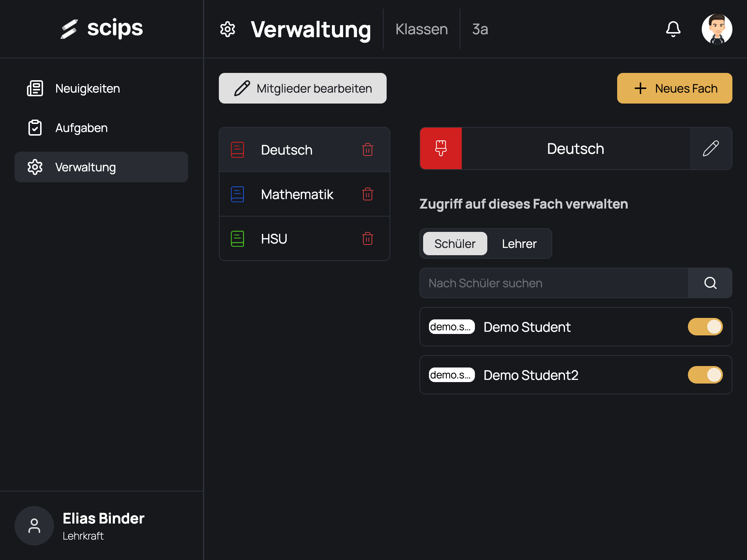Image resolution: width=747 pixels, height=560 pixels.
Task: Click the user profile avatar top right
Action: pos(717,29)
